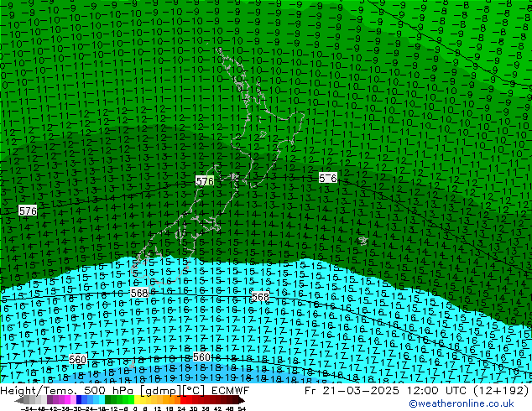532x411 pixels.
Task: Click the cyan swatch in the legend
Action: point(102,400)
